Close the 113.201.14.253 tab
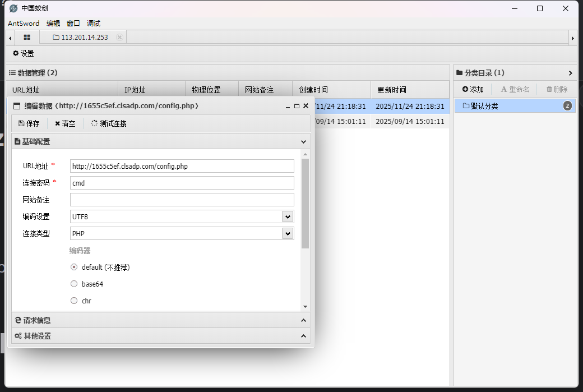 119,37
